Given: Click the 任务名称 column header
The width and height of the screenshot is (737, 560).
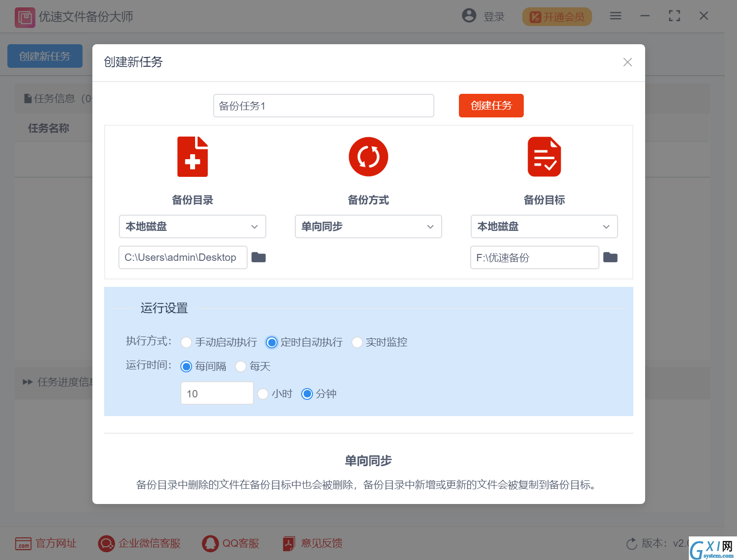Looking at the screenshot, I should point(49,128).
